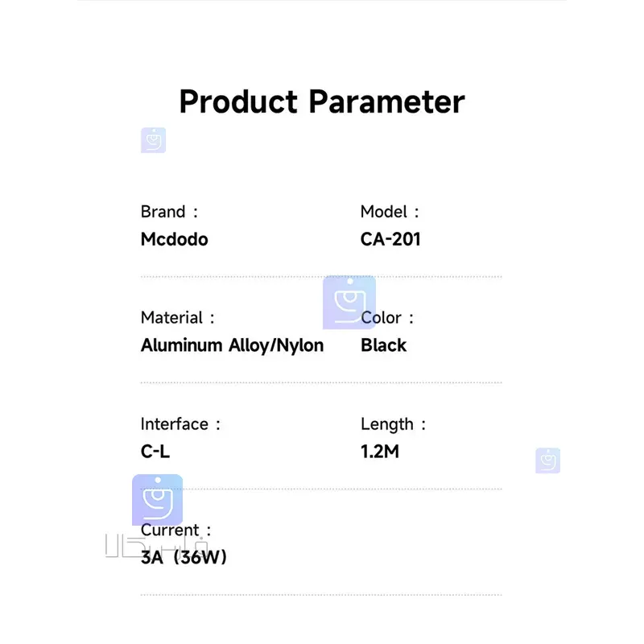Select the 1.2M length value

(x=380, y=452)
